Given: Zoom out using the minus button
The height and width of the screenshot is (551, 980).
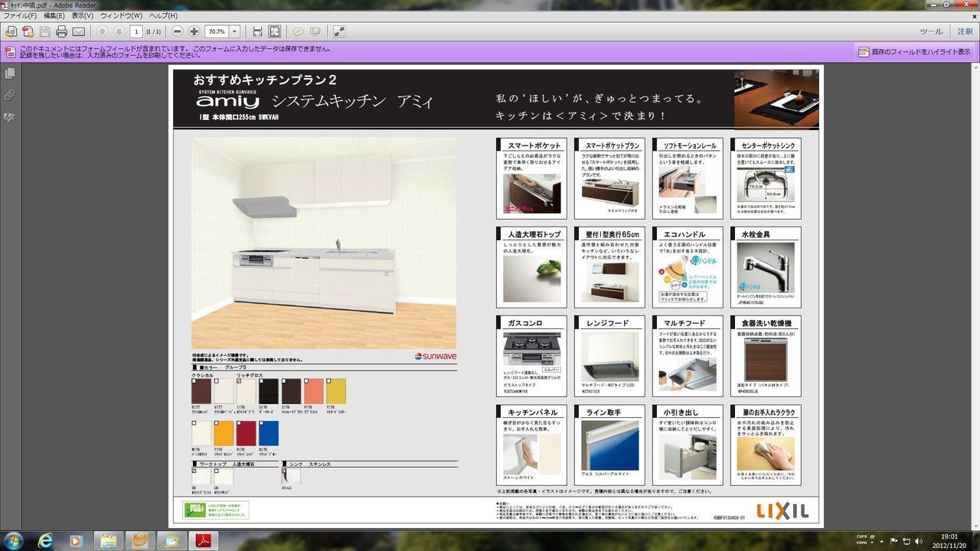Looking at the screenshot, I should click(177, 31).
